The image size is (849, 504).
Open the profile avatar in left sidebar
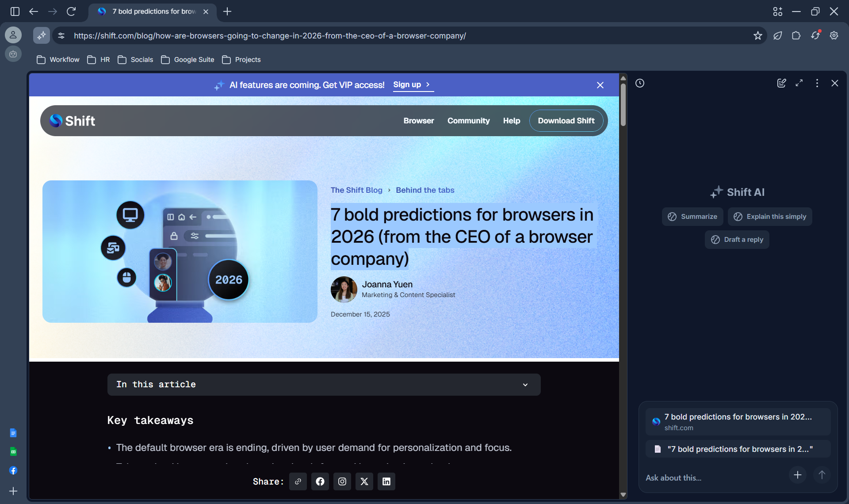(x=13, y=35)
